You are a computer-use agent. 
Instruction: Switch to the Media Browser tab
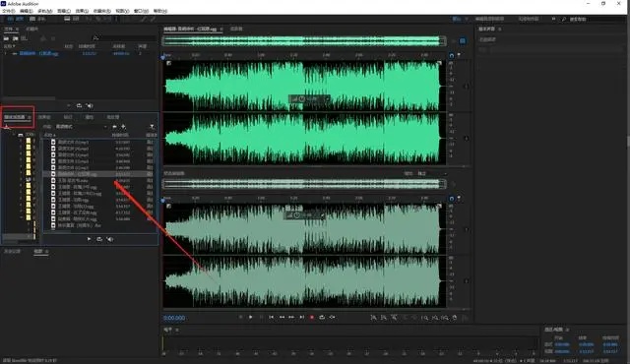[x=15, y=117]
